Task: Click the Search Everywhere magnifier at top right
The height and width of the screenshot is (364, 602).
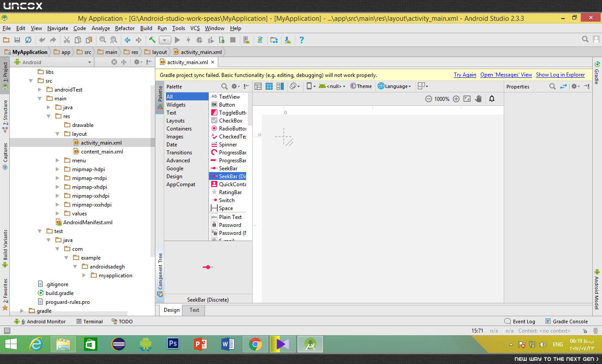Action: tap(585, 40)
